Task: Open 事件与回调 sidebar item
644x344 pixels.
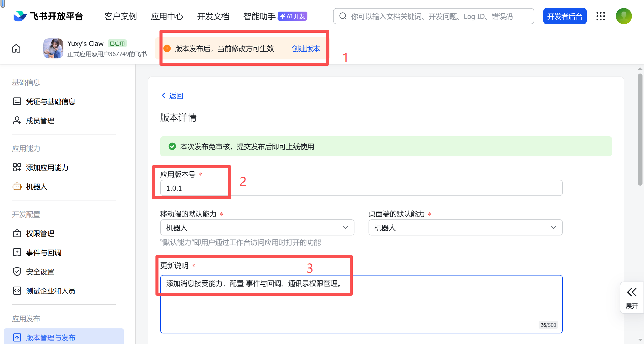Action: pos(44,253)
